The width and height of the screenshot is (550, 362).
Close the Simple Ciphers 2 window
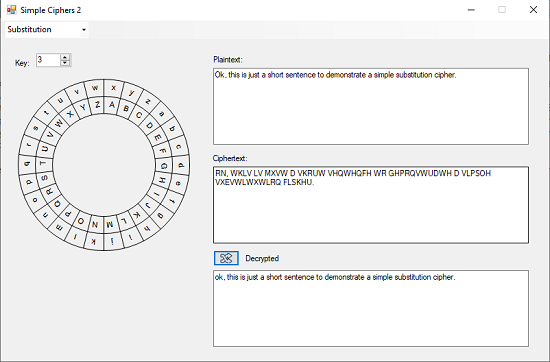coord(533,10)
